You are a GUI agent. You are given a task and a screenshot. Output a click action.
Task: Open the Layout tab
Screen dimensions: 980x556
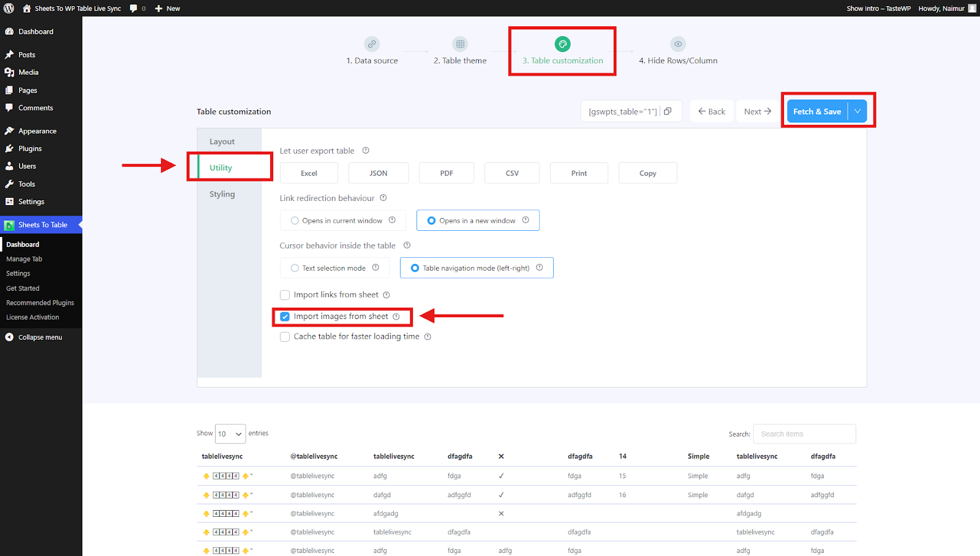pos(222,141)
